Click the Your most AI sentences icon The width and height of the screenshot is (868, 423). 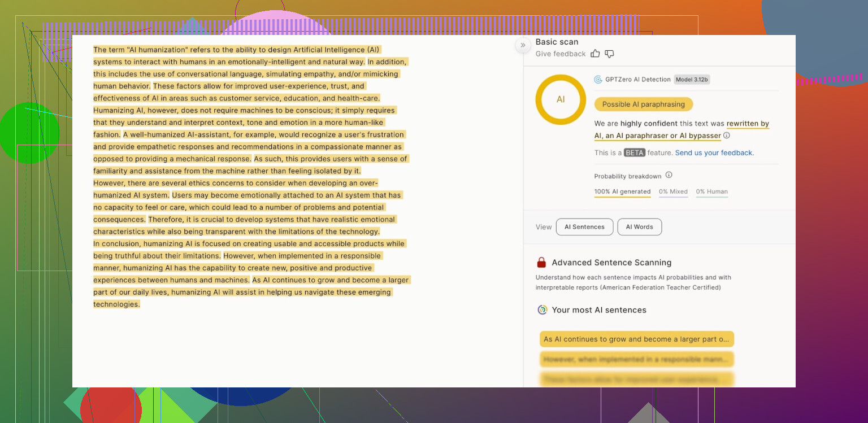tap(542, 310)
